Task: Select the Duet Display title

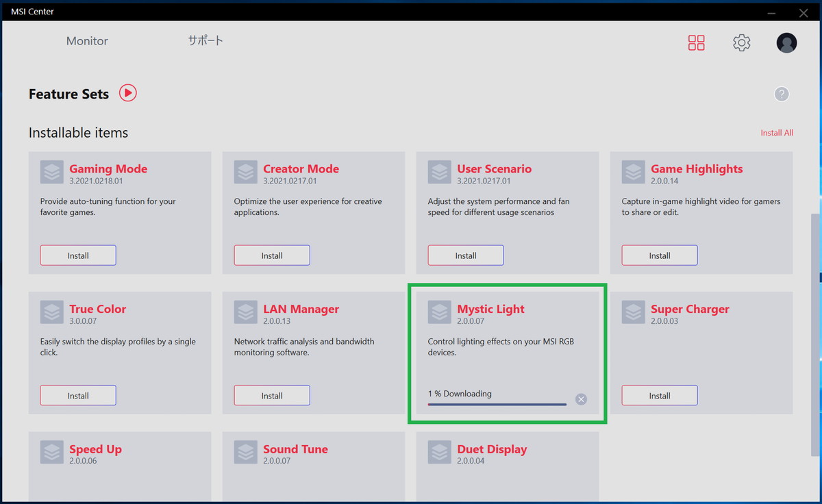Action: [492, 449]
